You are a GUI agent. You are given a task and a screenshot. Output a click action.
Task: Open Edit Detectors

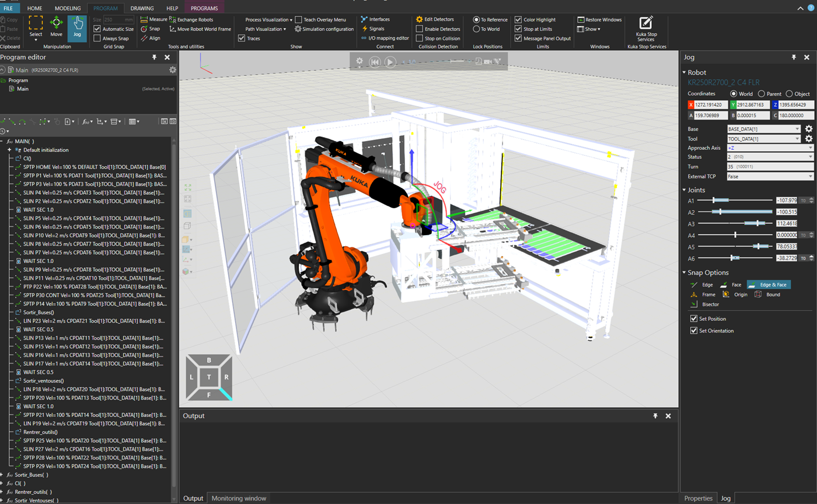[435, 19]
